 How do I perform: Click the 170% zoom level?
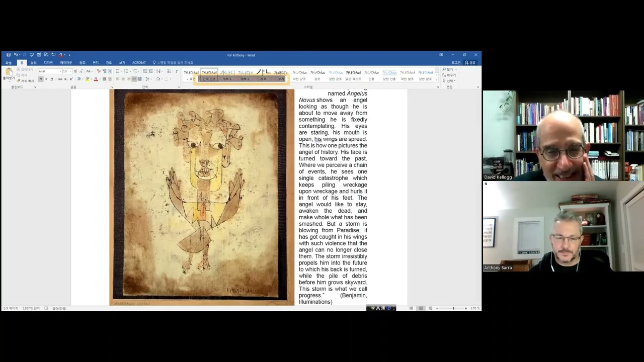(x=475, y=308)
